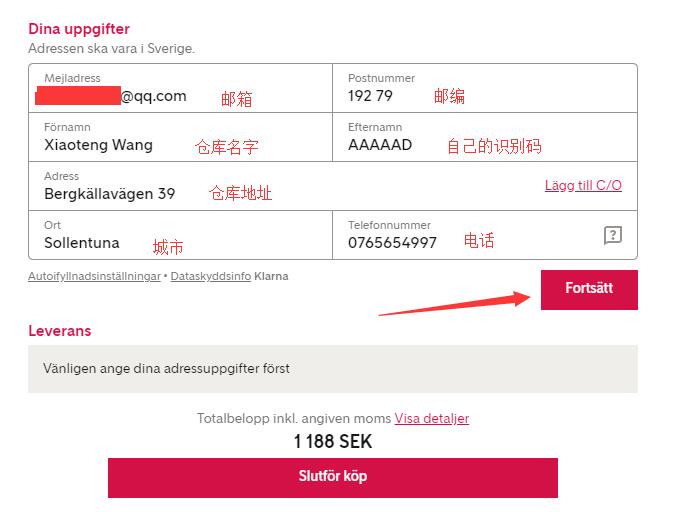Click the Mejladress email input field
678x512 pixels.
click(x=180, y=88)
